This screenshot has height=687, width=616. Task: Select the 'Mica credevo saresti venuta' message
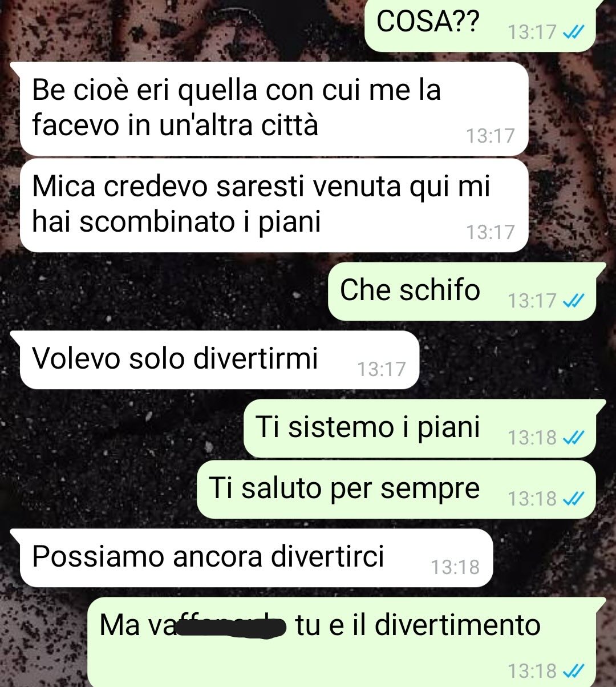coord(274,205)
